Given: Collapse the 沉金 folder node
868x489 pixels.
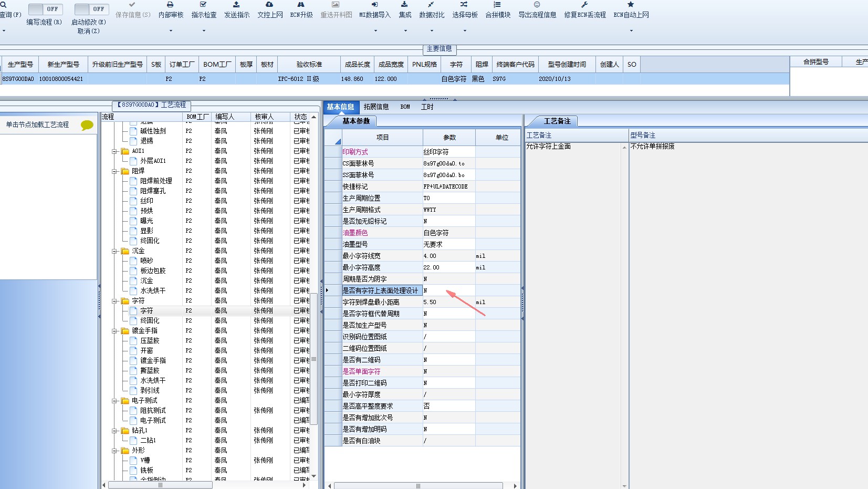Looking at the screenshot, I should coord(114,251).
